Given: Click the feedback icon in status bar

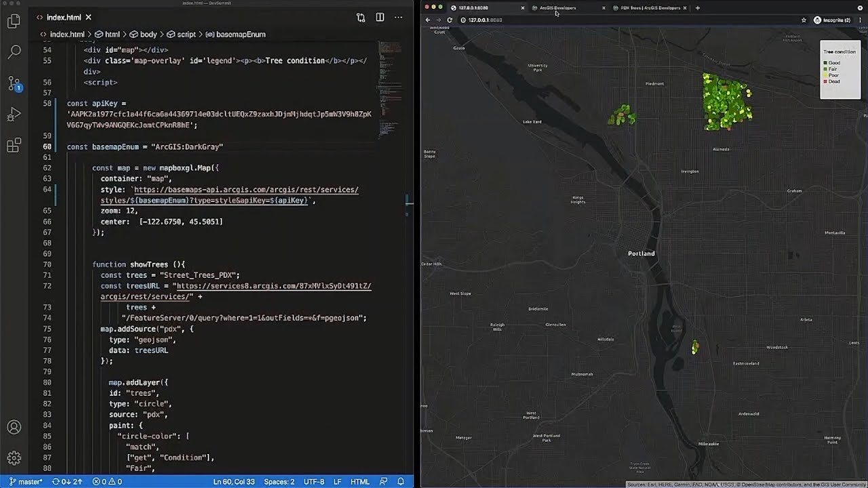Looking at the screenshot, I should pos(382,482).
